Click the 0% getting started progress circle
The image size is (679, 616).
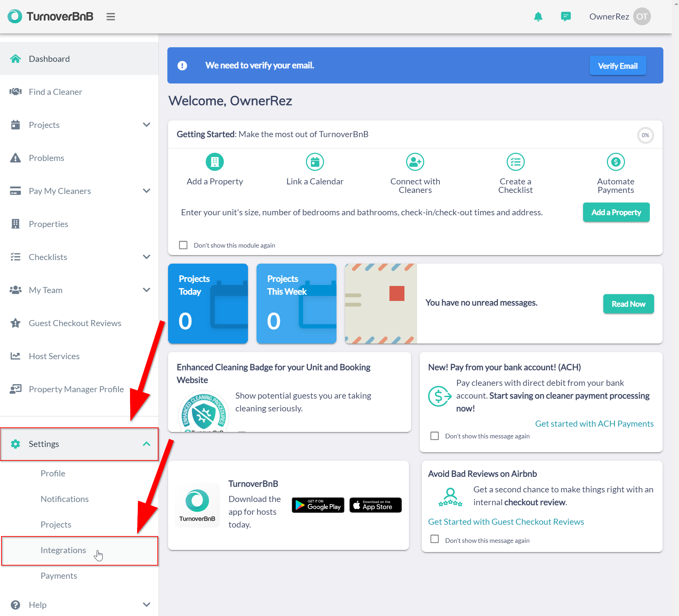(x=645, y=135)
